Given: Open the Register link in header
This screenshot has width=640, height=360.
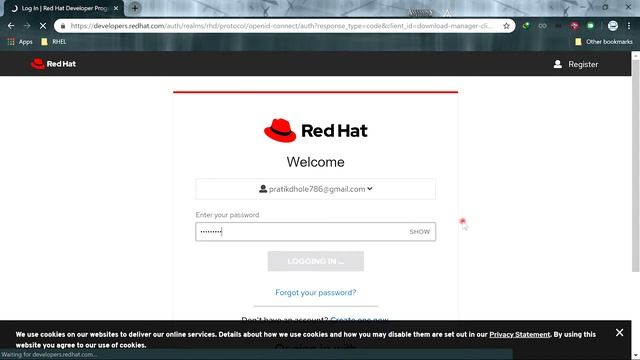Looking at the screenshot, I should pyautogui.click(x=583, y=64).
